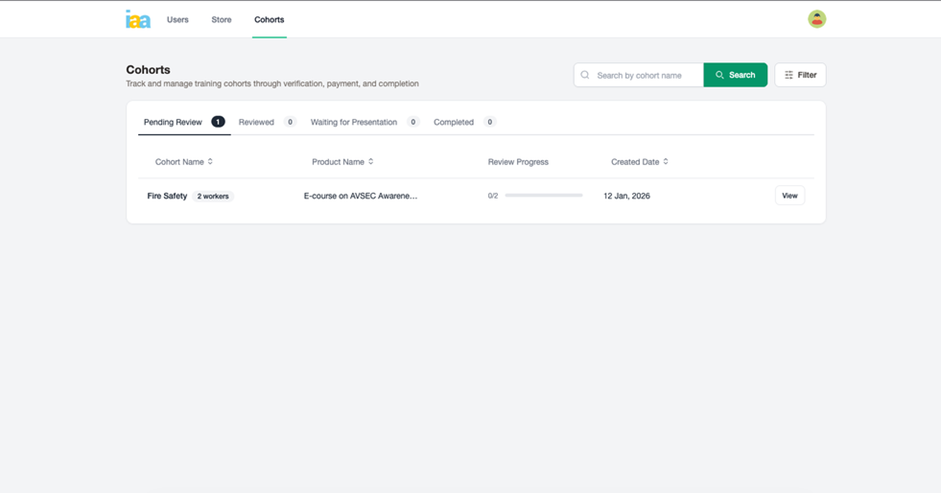Image resolution: width=941 pixels, height=493 pixels.
Task: Focus the search by cohort name field
Action: (645, 75)
